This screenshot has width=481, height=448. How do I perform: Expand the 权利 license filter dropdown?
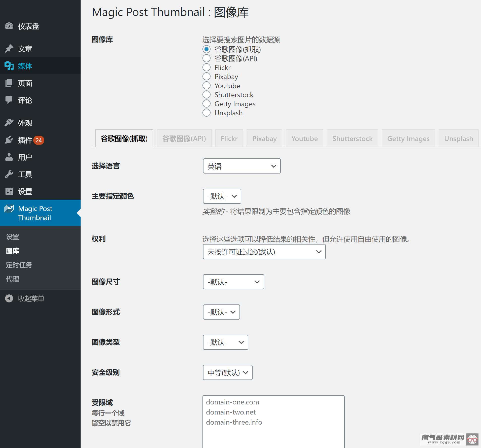coord(264,252)
